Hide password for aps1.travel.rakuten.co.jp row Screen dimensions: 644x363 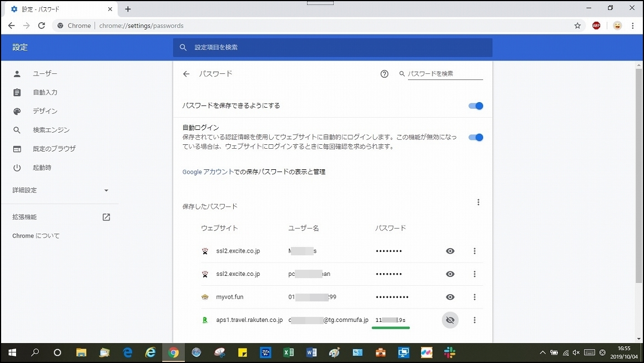click(x=450, y=320)
